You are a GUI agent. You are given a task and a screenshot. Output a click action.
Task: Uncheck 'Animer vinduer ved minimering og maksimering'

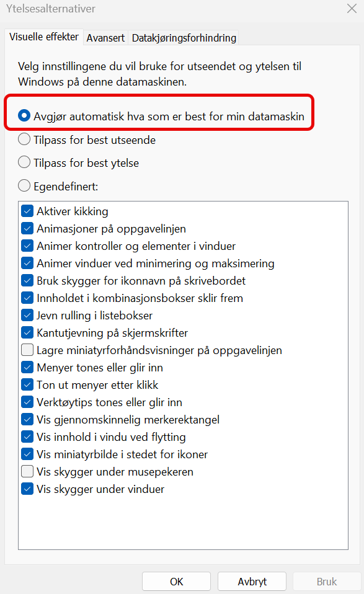tap(27, 263)
